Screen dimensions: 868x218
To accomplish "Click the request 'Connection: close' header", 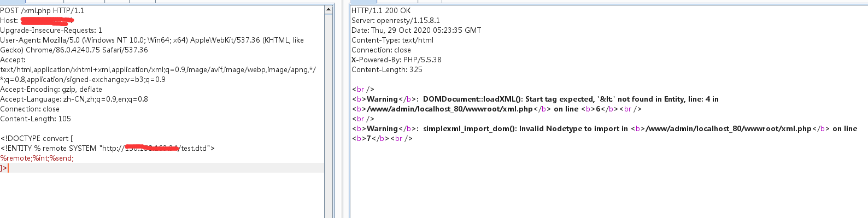I will [x=30, y=109].
